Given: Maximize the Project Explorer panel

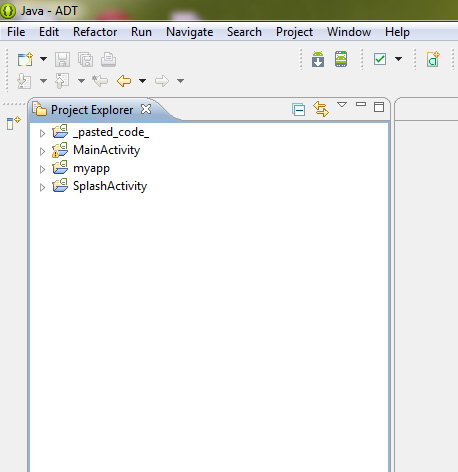Looking at the screenshot, I should [379, 107].
